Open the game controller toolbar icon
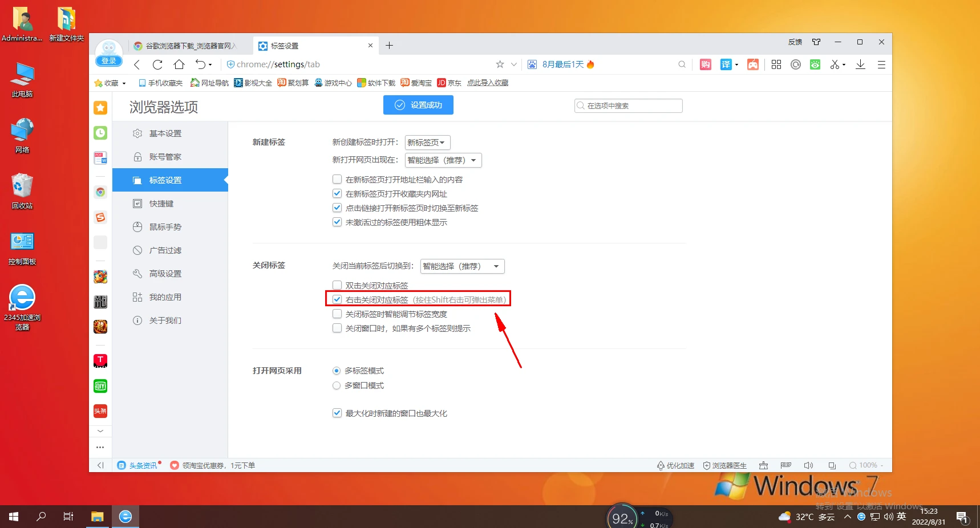This screenshot has height=528, width=980. point(753,64)
